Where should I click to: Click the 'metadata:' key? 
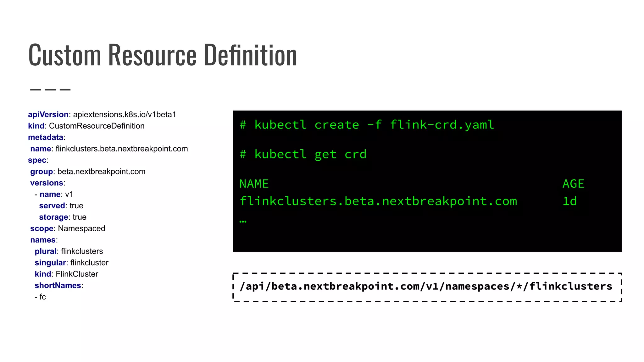click(x=47, y=137)
